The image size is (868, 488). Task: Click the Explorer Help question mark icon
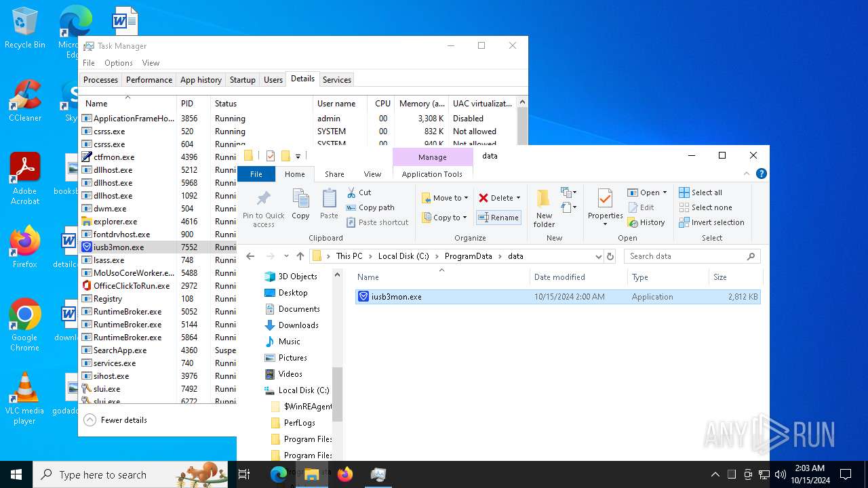pyautogui.click(x=762, y=174)
